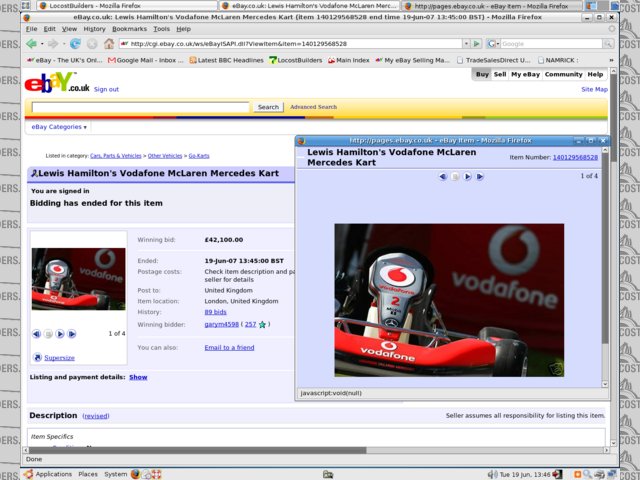The height and width of the screenshot is (480, 640).
Task: Go to the home page icon
Action: [x=109, y=44]
